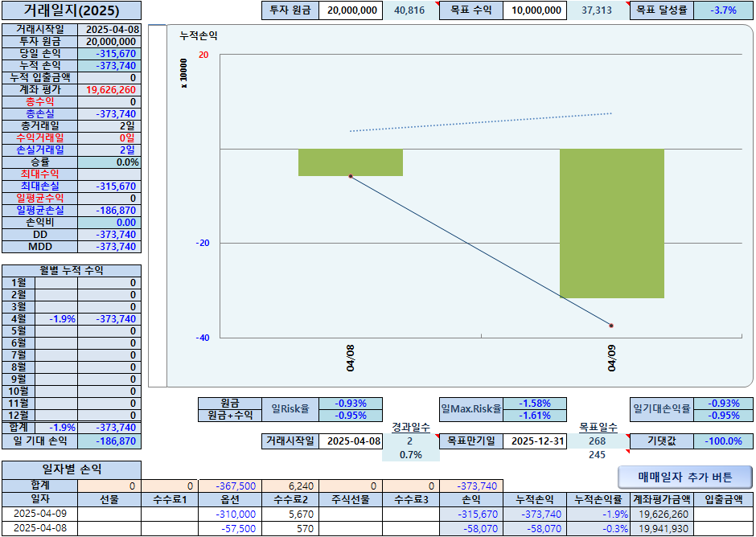Screen dimensions: 756x537
Task: Click the 04/09 line data point marker
Action: coord(611,326)
